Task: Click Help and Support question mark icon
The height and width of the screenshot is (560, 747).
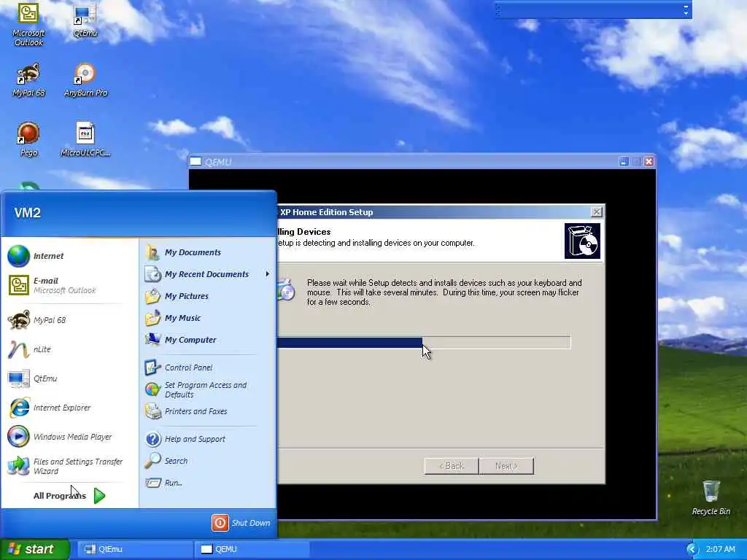Action: tap(153, 439)
